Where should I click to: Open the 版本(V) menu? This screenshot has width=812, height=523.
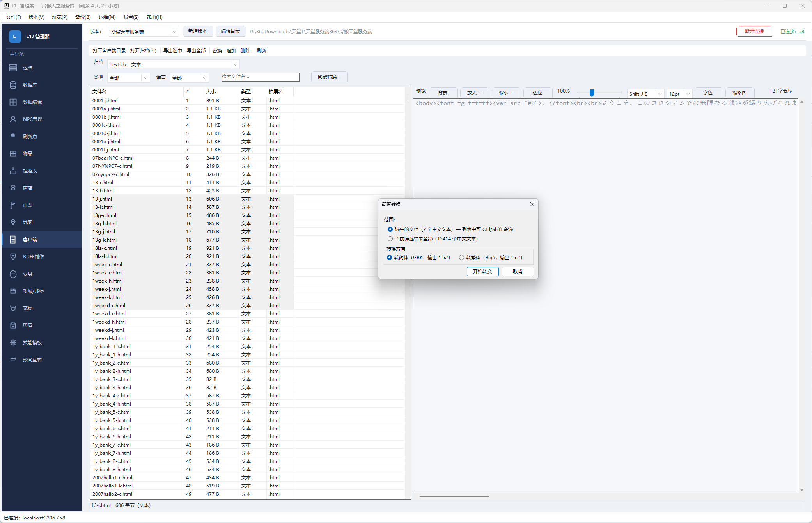click(37, 17)
